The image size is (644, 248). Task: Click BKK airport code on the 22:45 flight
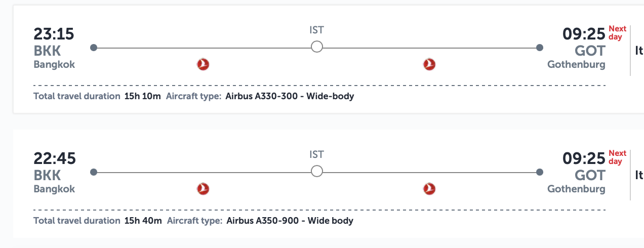click(47, 175)
